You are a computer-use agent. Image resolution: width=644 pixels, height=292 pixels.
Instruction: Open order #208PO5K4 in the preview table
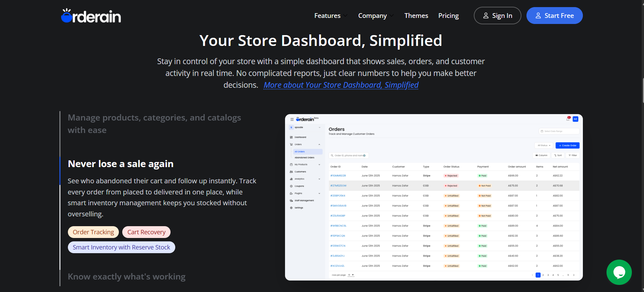pos(338,196)
